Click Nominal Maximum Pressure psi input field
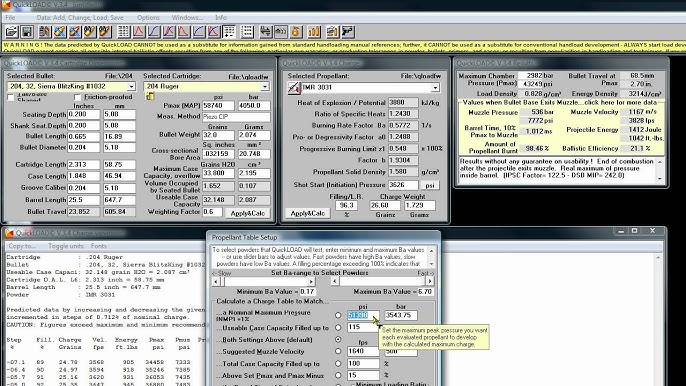This screenshot has height=386, width=686. (363, 315)
